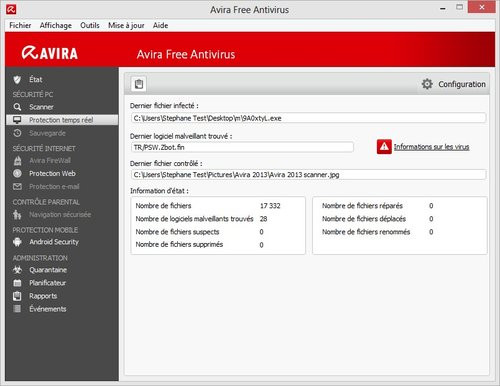Click the Avira umbrella logo in red banner

[x=29, y=53]
